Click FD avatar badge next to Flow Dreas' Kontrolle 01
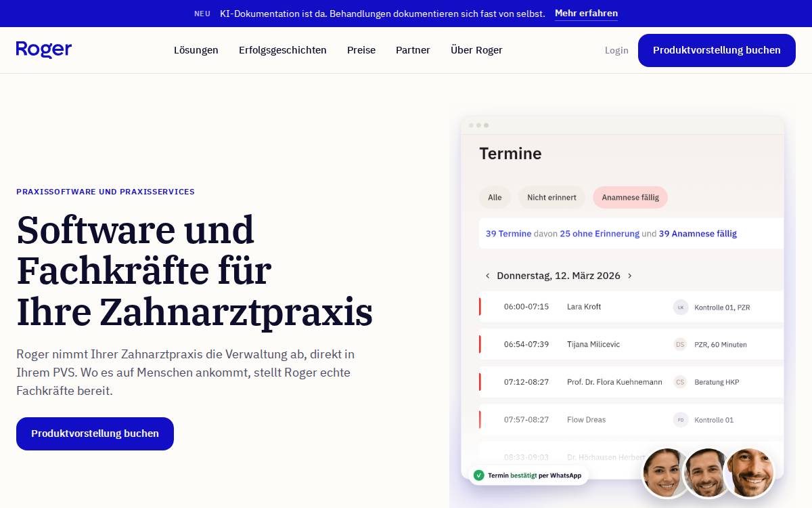 pyautogui.click(x=680, y=419)
